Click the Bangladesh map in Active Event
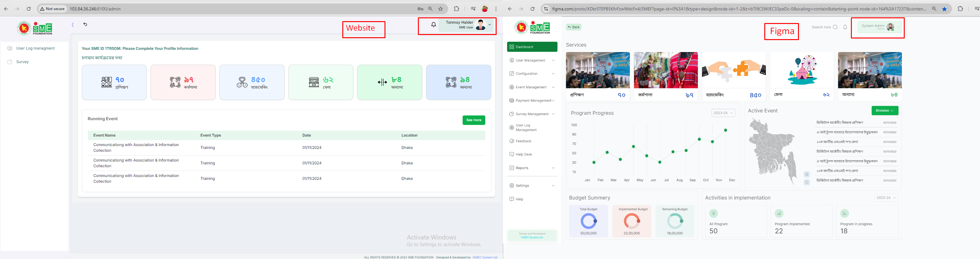Image resolution: width=980 pixels, height=259 pixels. [772, 151]
